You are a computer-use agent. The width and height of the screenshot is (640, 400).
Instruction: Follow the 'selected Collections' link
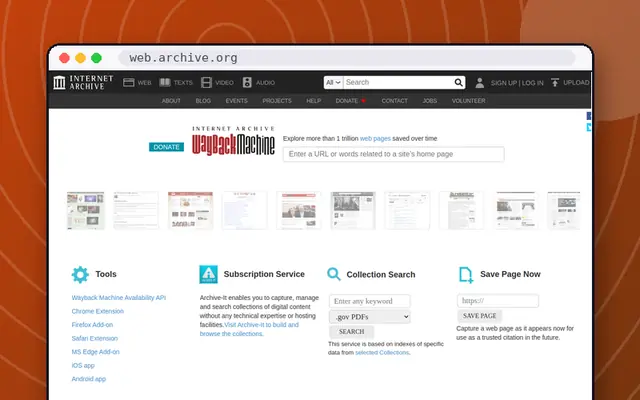(x=382, y=353)
